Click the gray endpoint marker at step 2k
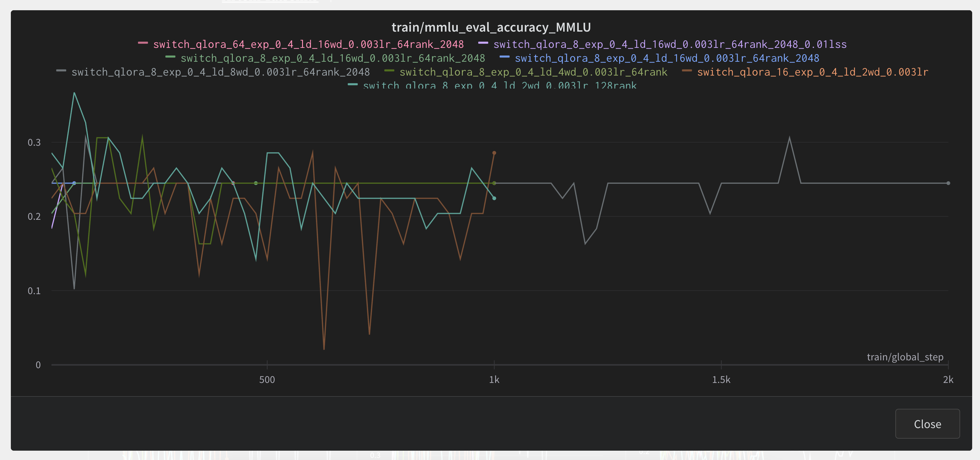980x460 pixels. pyautogui.click(x=948, y=183)
